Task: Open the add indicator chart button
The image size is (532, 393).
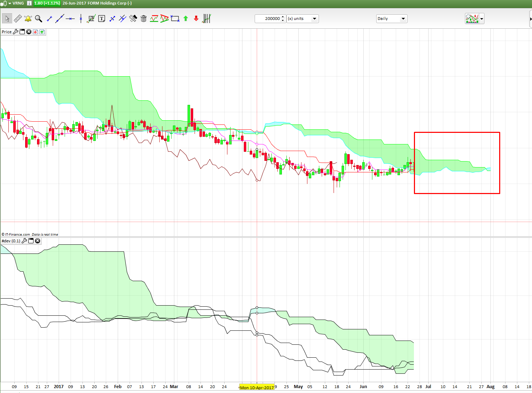Action: [472, 19]
